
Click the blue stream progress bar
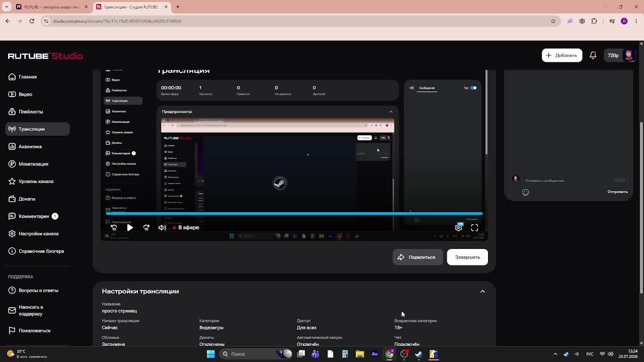tap(294, 213)
